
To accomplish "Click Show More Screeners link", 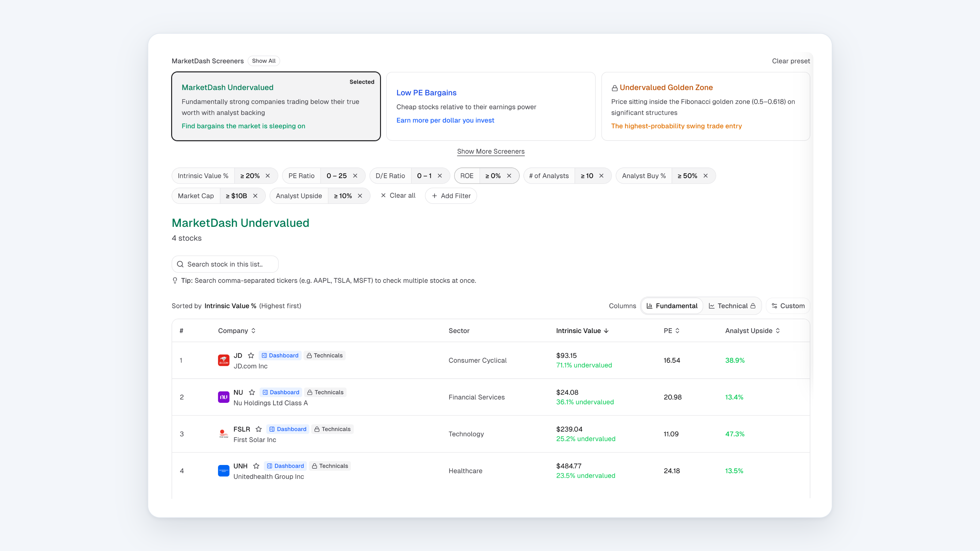I will [491, 151].
